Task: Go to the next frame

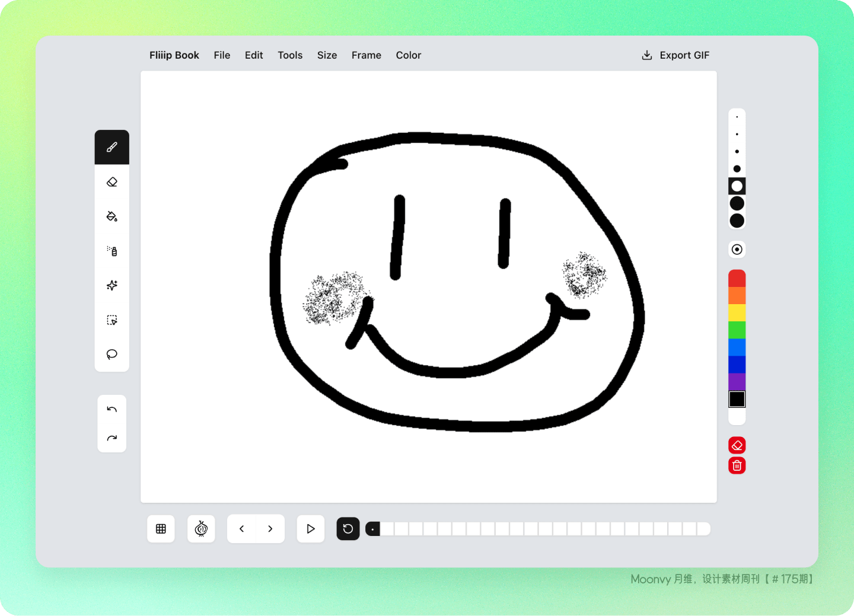Action: click(x=270, y=529)
